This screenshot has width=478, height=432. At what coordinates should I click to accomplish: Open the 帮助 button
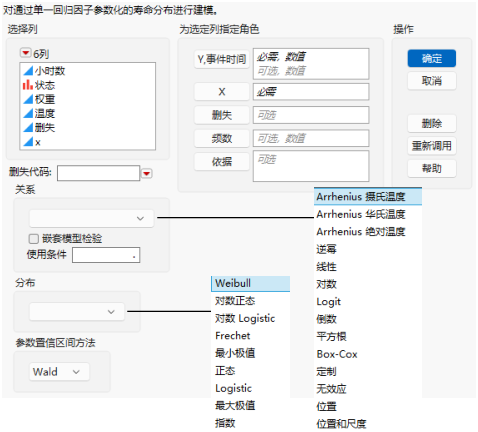pyautogui.click(x=432, y=168)
